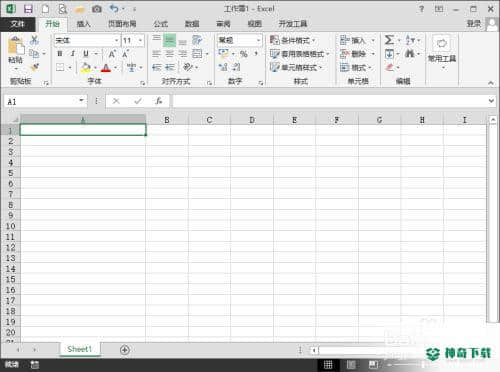Open the Cell Styles dropdown
The height and width of the screenshot is (372, 500).
[296, 67]
